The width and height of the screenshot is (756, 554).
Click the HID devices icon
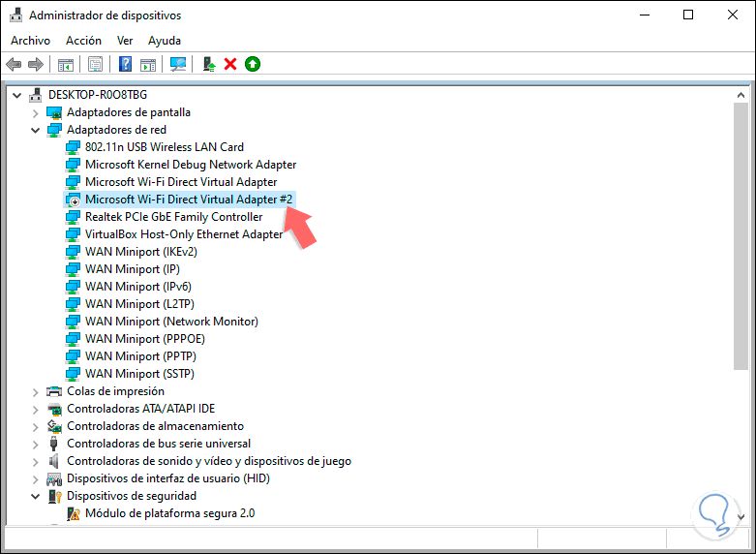[54, 478]
